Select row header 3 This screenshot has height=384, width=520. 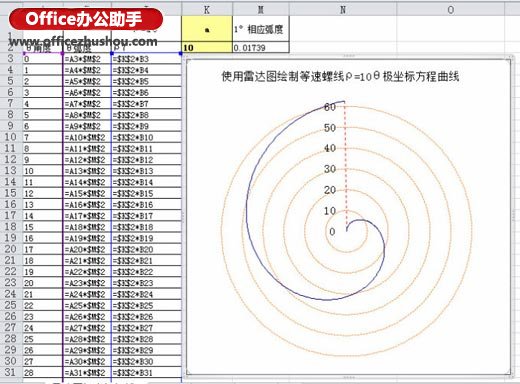pos(11,58)
